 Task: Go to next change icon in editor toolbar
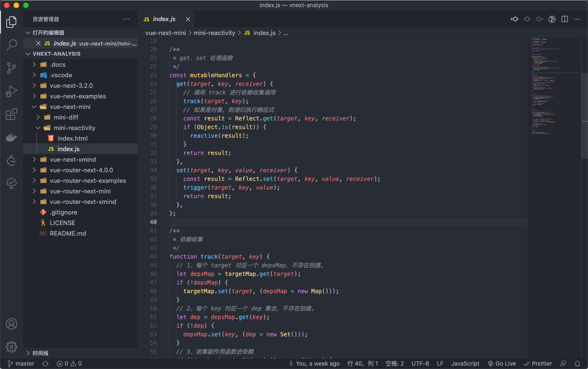tap(540, 19)
